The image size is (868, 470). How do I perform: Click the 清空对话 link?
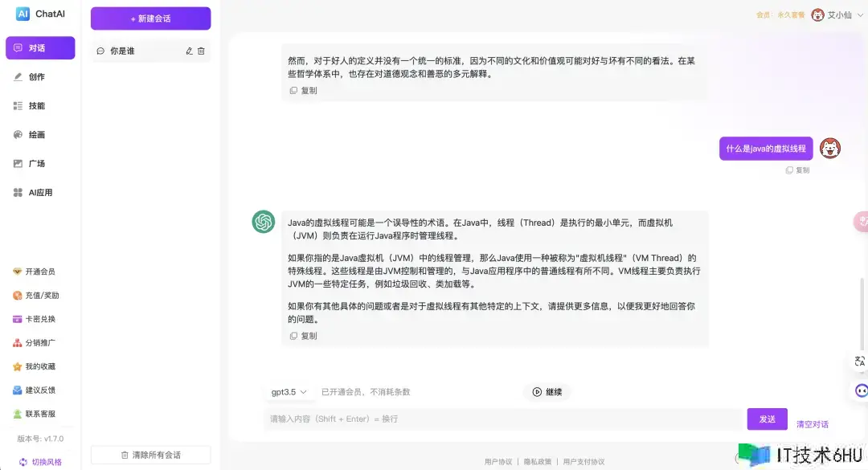point(812,424)
